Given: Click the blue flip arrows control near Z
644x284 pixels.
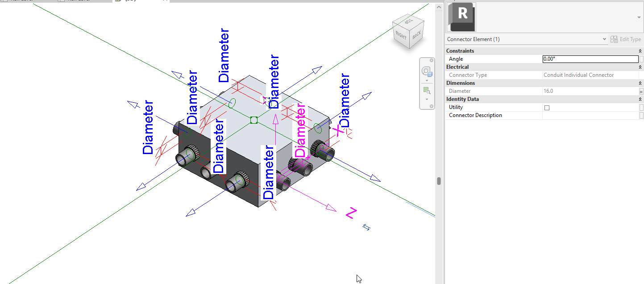Looking at the screenshot, I should point(366,227).
